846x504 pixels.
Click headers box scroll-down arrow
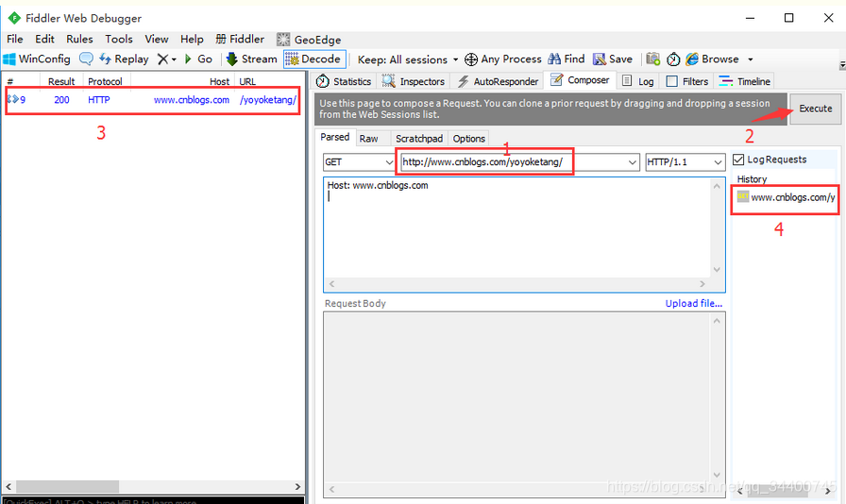coord(717,269)
